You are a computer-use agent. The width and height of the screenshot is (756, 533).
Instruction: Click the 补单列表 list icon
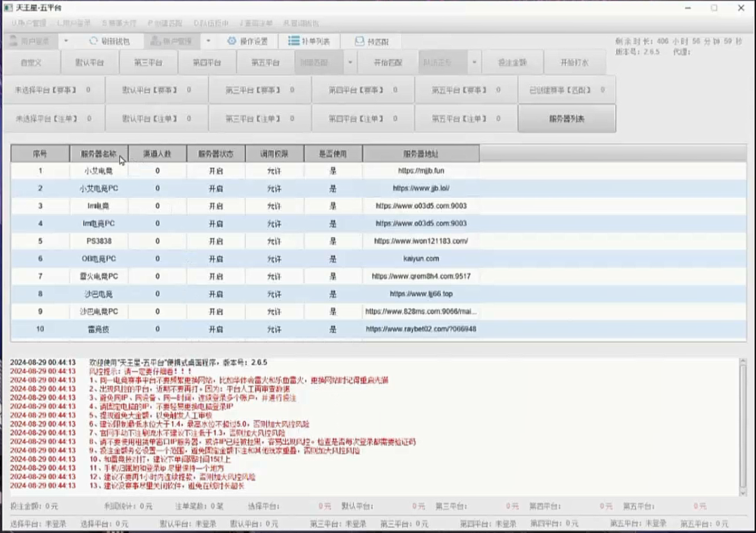294,41
